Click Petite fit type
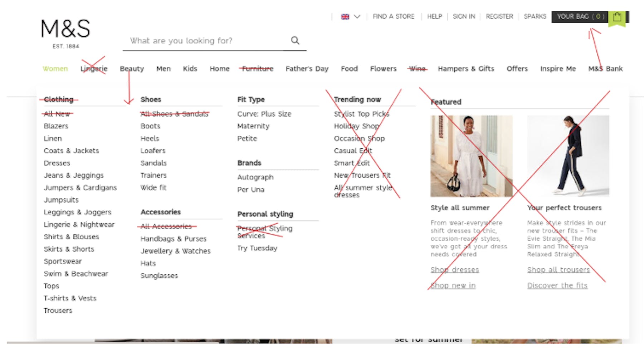The width and height of the screenshot is (644, 348). pos(247,139)
